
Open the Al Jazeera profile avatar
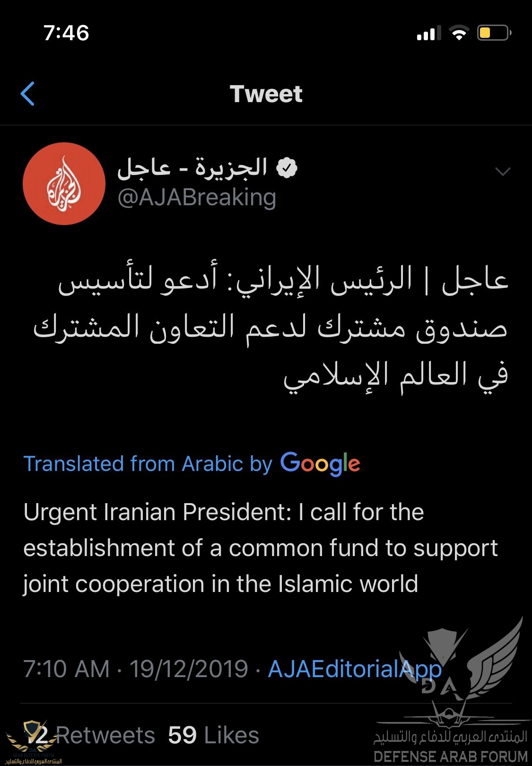point(64,183)
